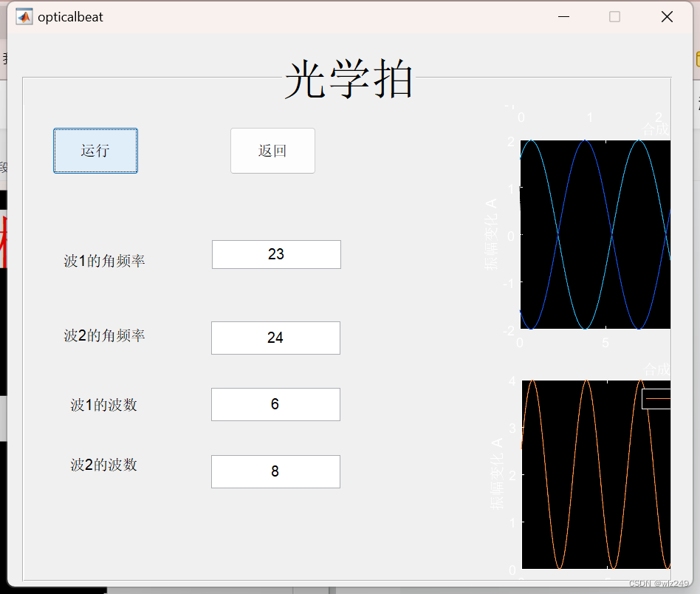Click the 返回 (Return) button
Image resolution: width=700 pixels, height=594 pixels.
272,151
